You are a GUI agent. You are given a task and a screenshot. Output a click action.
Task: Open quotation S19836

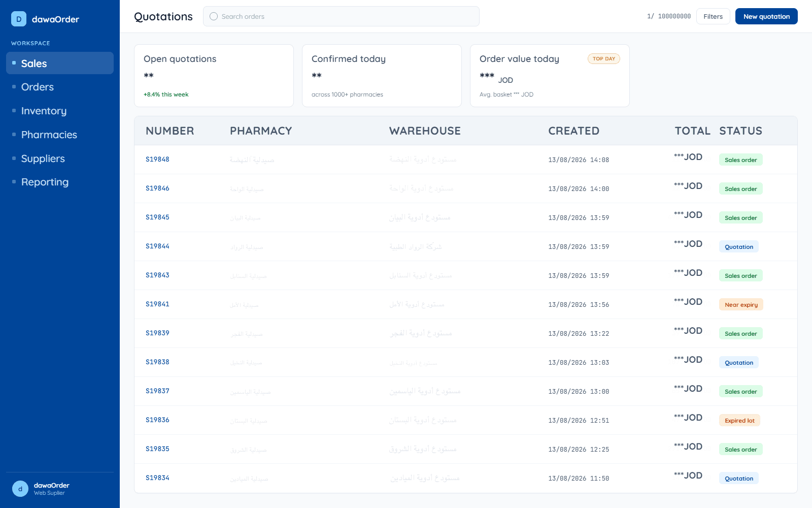click(157, 420)
